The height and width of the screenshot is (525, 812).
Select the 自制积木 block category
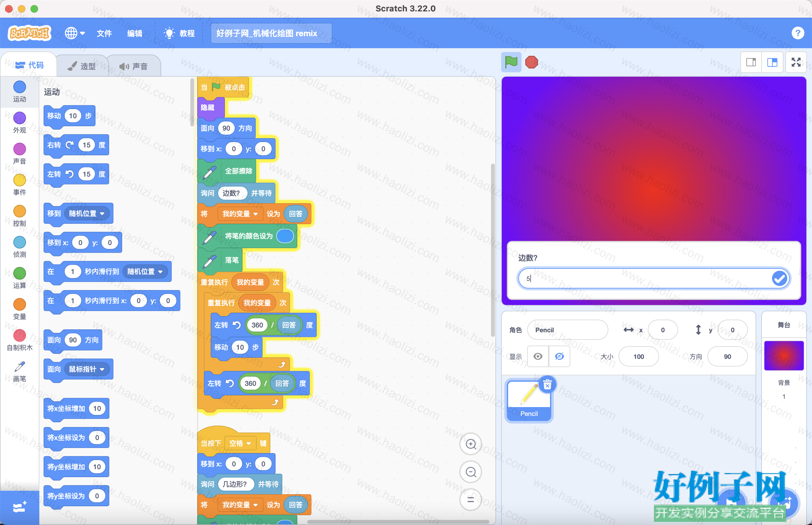coord(19,340)
